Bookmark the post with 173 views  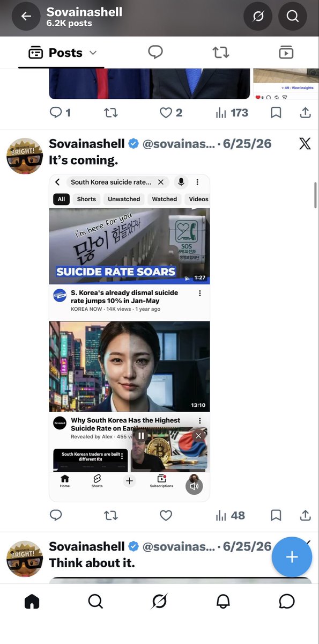point(276,113)
